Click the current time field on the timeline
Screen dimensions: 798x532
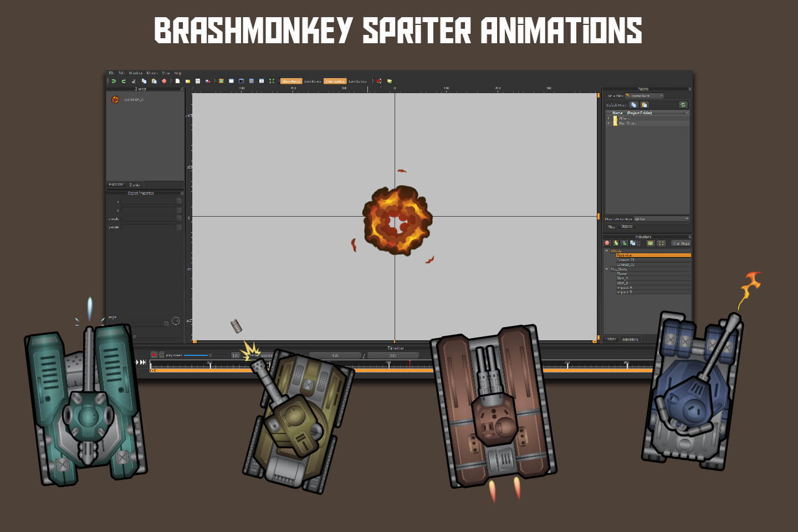pos(335,355)
